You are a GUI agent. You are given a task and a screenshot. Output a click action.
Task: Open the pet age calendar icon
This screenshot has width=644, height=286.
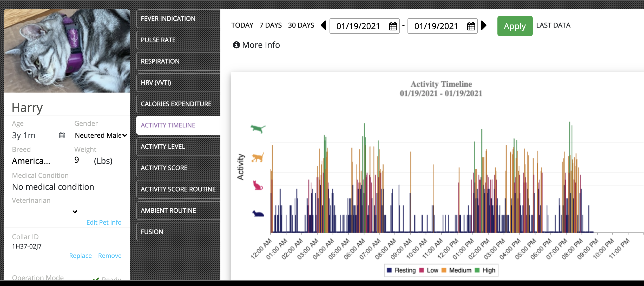pos(62,135)
